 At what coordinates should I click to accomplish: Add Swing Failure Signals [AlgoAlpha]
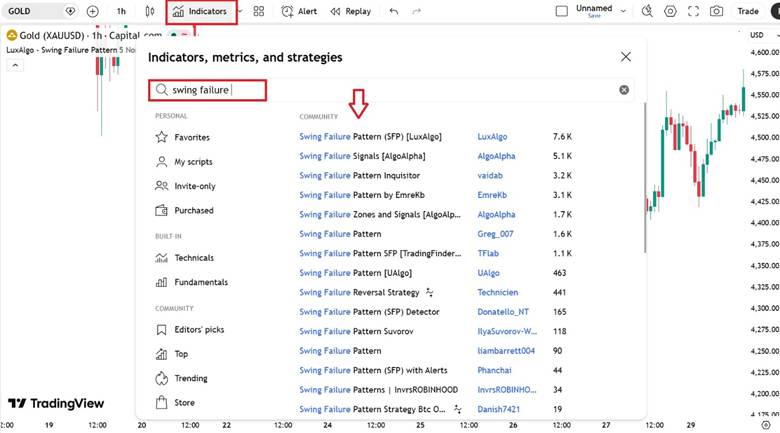(x=362, y=156)
